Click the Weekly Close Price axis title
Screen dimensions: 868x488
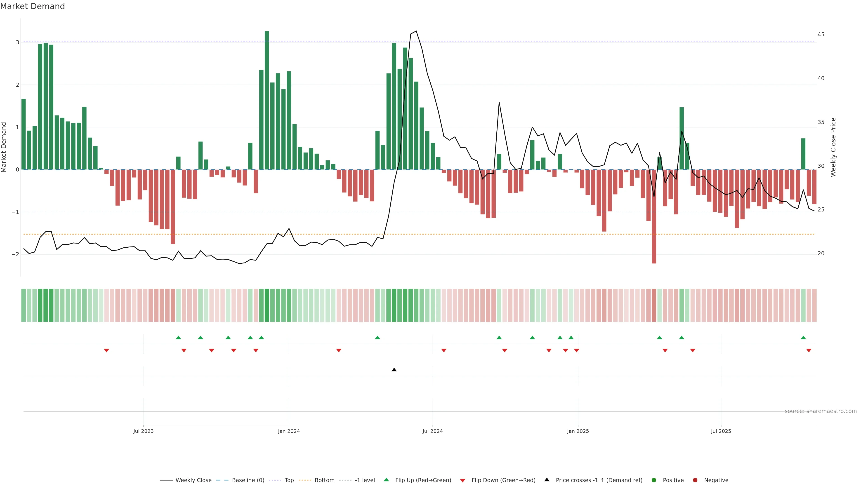833,147
